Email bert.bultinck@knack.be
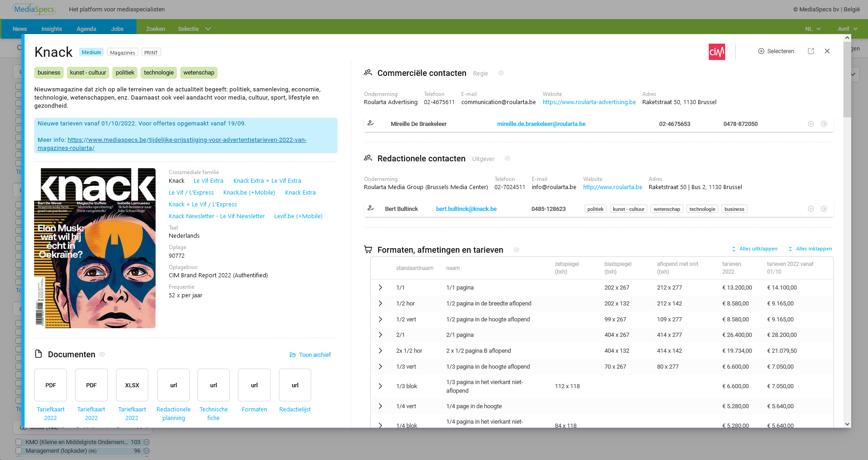The height and width of the screenshot is (460, 868). 466,209
